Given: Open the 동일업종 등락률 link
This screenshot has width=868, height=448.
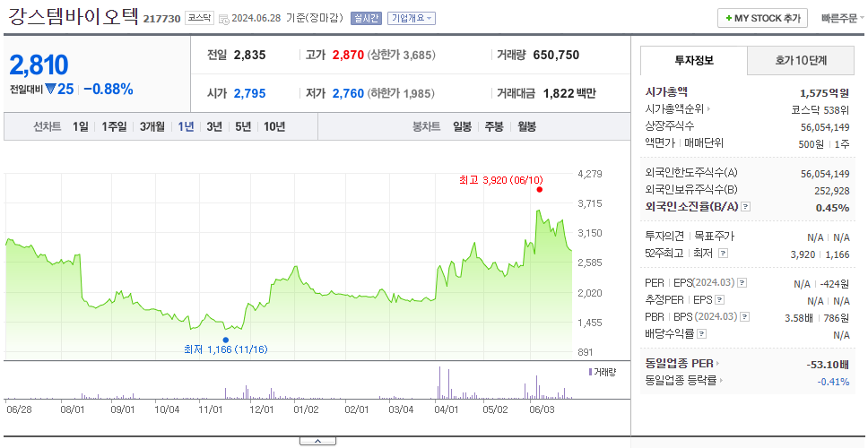Looking at the screenshot, I should 681,381.
